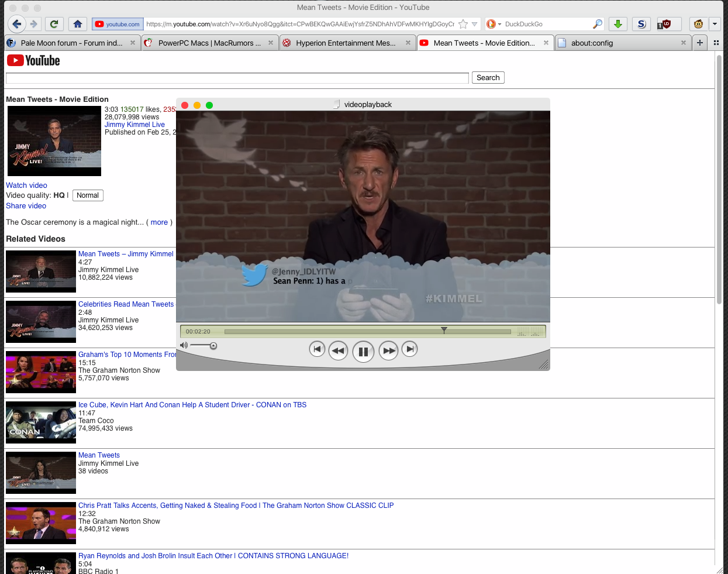
Task: Reload the current page
Action: pos(54,24)
